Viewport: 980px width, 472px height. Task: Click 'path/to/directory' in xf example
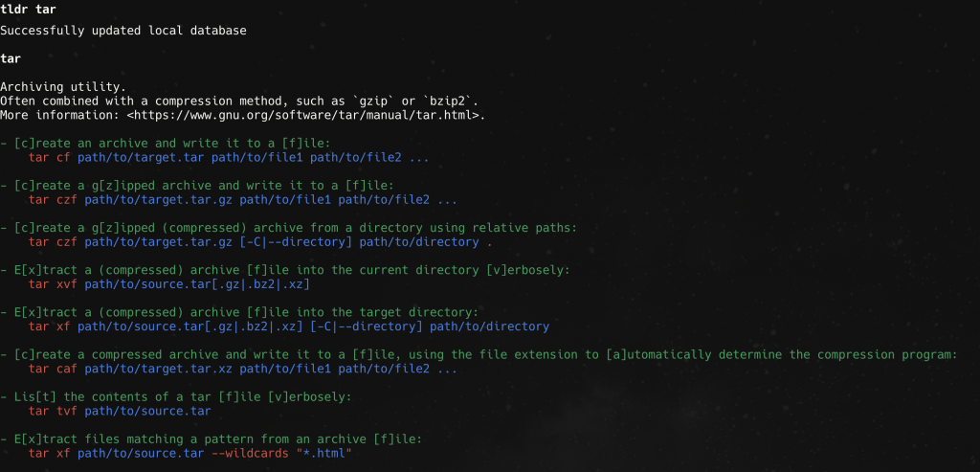click(489, 326)
